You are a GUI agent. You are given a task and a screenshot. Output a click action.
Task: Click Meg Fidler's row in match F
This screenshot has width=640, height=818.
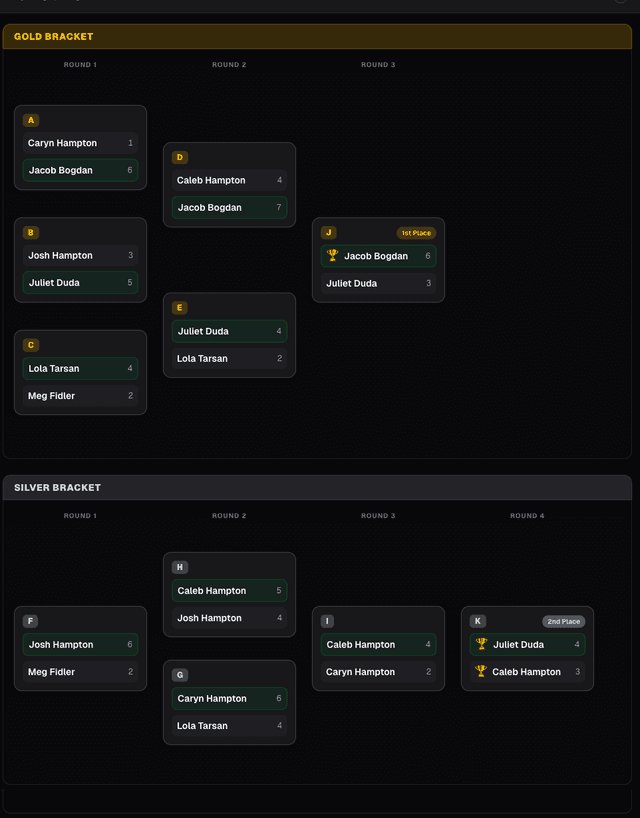(80, 672)
